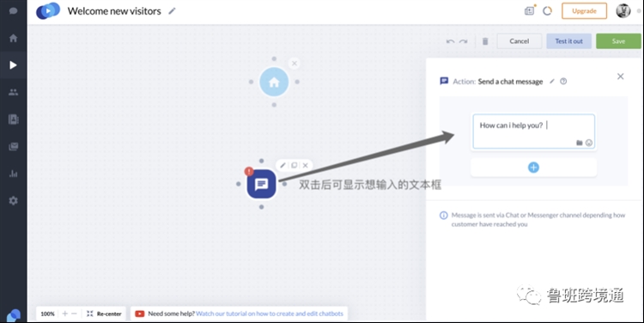The height and width of the screenshot is (323, 644).
Task: Click the 100% zoom level value
Action: point(47,314)
